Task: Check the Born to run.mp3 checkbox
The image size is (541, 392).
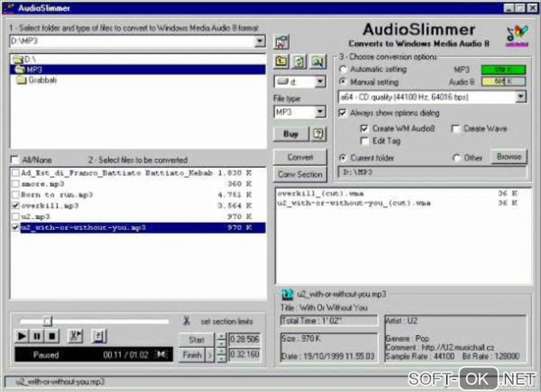Action: (15, 195)
